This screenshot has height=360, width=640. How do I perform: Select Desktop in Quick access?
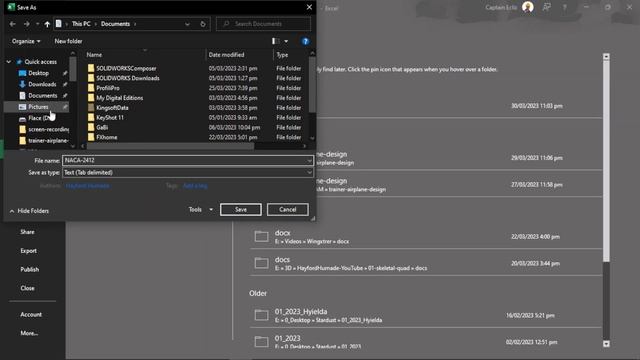(x=38, y=73)
